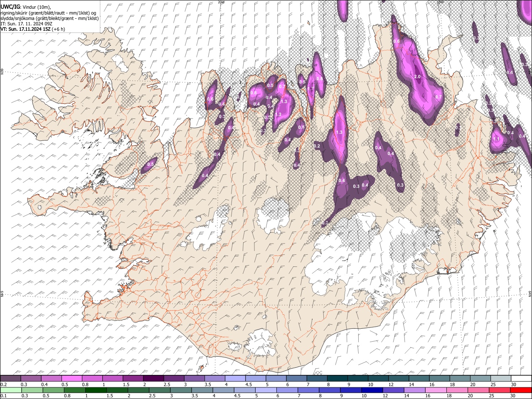Select the 1.1 snowfall value near east coast
The height and width of the screenshot is (399, 532).
pyautogui.click(x=496, y=139)
